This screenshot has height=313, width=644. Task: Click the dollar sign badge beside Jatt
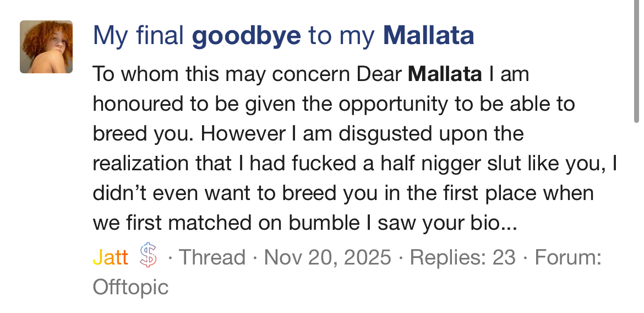(149, 257)
